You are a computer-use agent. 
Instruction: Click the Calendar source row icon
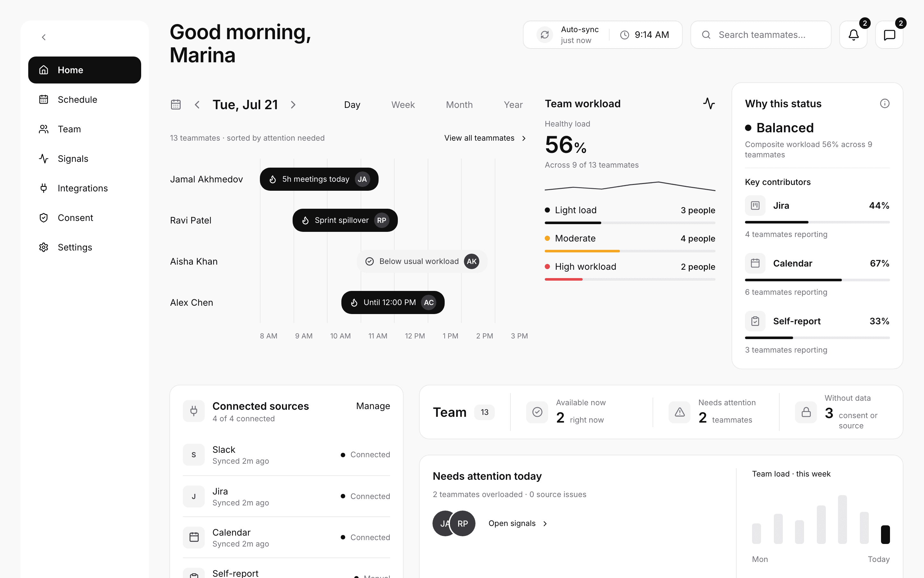(x=193, y=537)
